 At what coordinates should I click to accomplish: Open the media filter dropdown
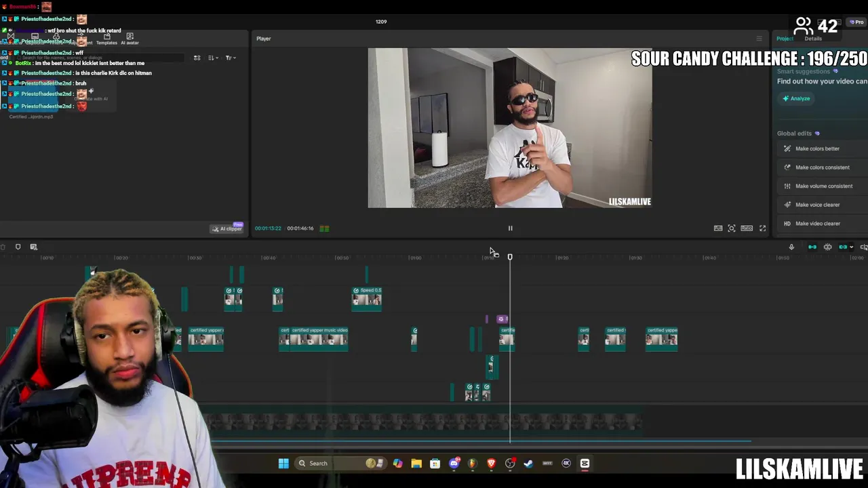(230, 58)
